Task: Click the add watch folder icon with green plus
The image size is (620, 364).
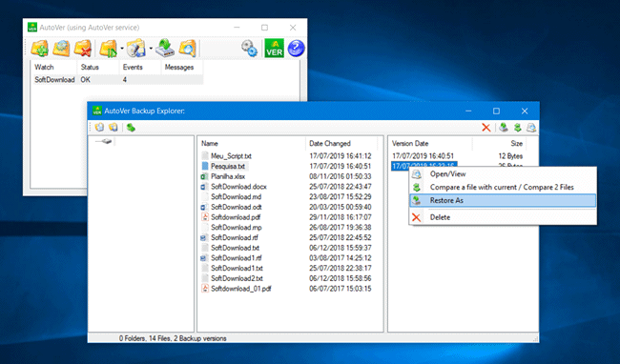Action: point(39,49)
